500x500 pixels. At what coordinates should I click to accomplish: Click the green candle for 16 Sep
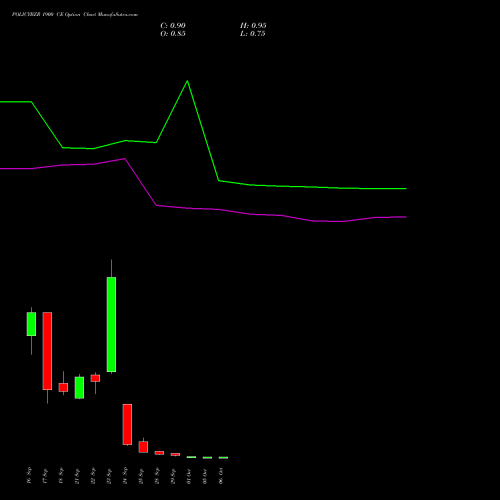pyautogui.click(x=31, y=324)
